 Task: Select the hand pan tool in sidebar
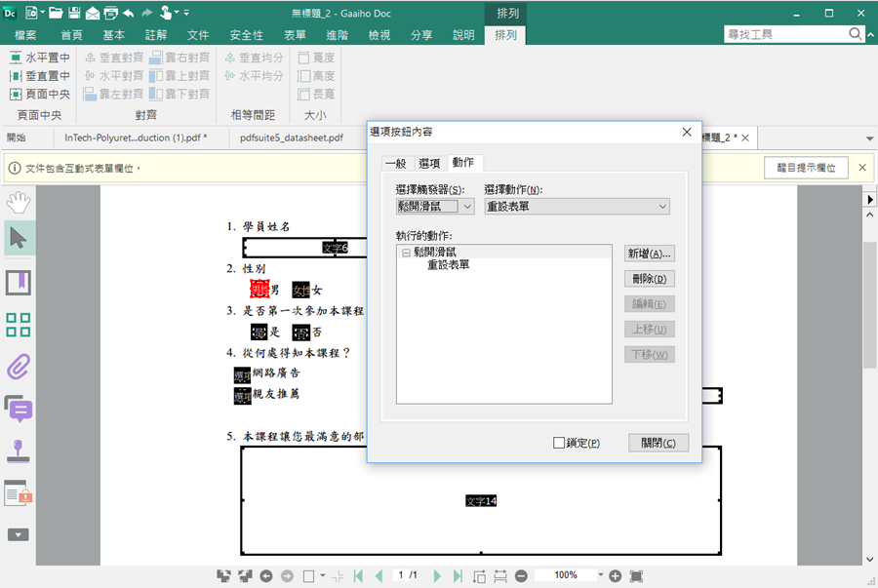pos(18,202)
